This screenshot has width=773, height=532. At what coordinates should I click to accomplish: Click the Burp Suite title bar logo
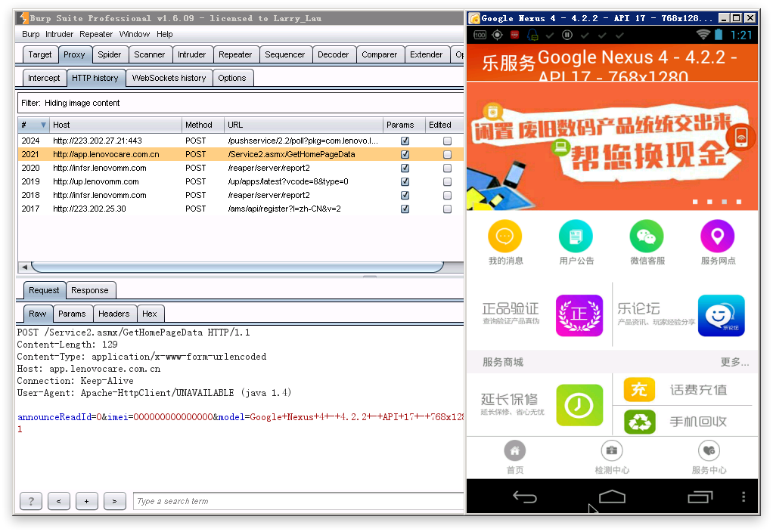[23, 18]
